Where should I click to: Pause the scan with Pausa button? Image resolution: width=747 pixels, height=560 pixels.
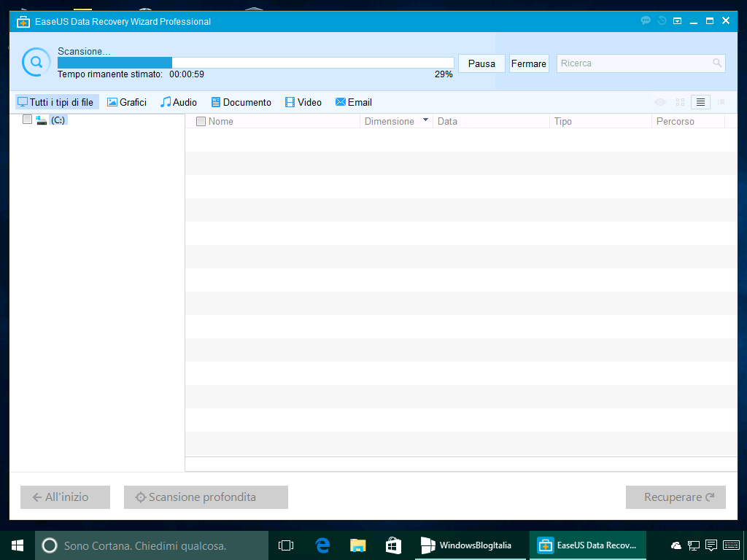[x=481, y=63]
